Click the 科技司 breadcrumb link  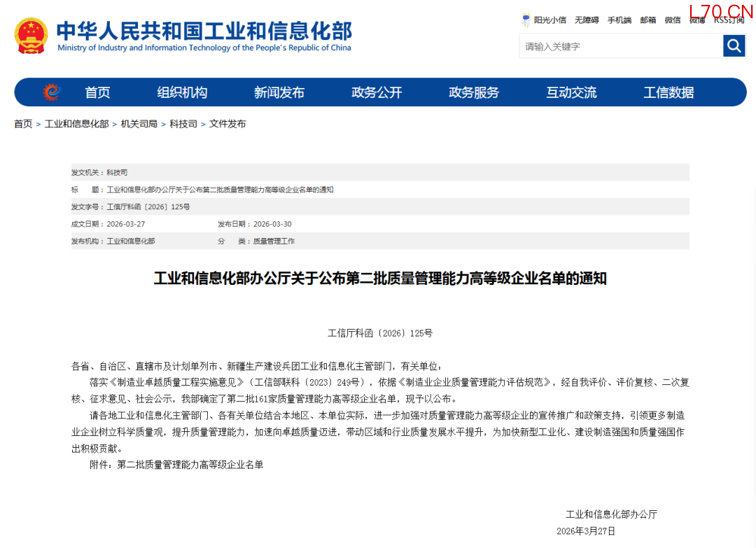pos(183,124)
